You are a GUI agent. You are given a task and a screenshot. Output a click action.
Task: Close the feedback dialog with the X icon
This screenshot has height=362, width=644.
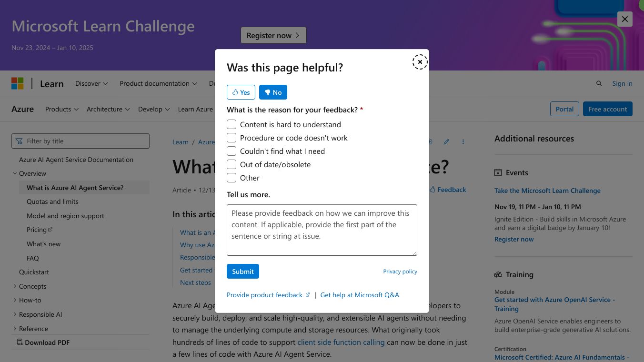coord(420,62)
